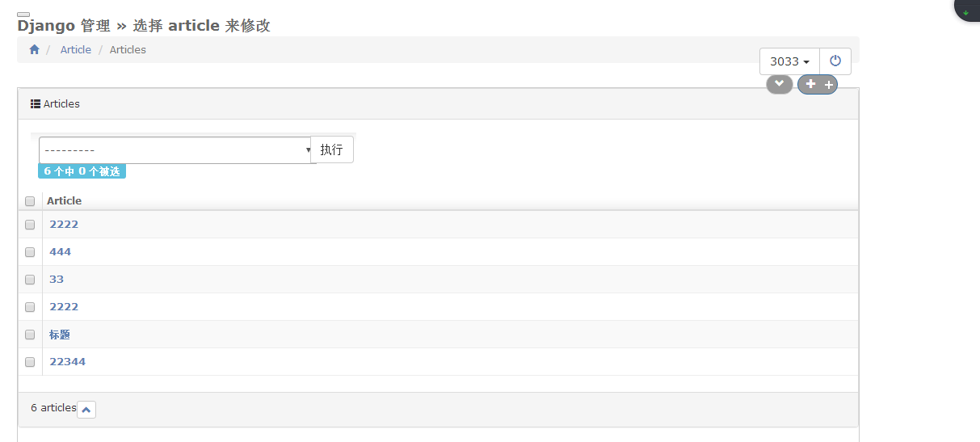
Task: Open the Article breadcrumb link
Action: point(76,49)
